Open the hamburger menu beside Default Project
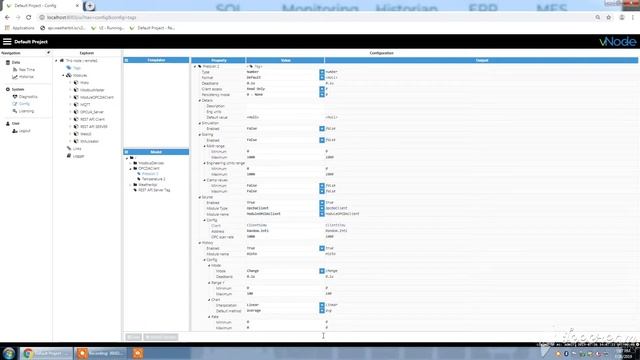The image size is (640, 360). 7,42
